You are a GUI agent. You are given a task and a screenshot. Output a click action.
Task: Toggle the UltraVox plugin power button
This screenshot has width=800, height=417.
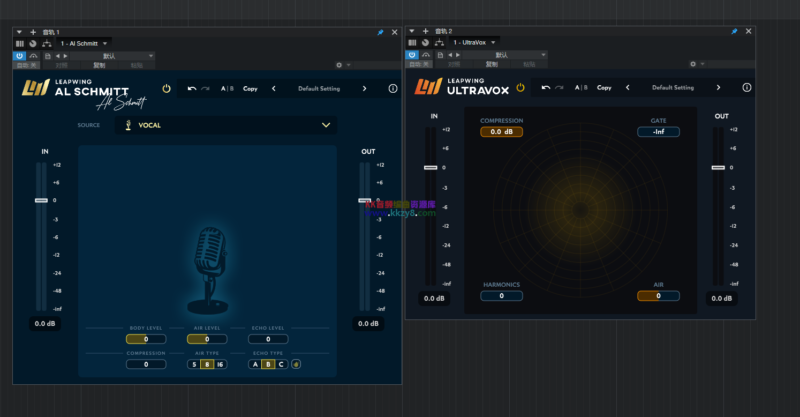tap(520, 87)
